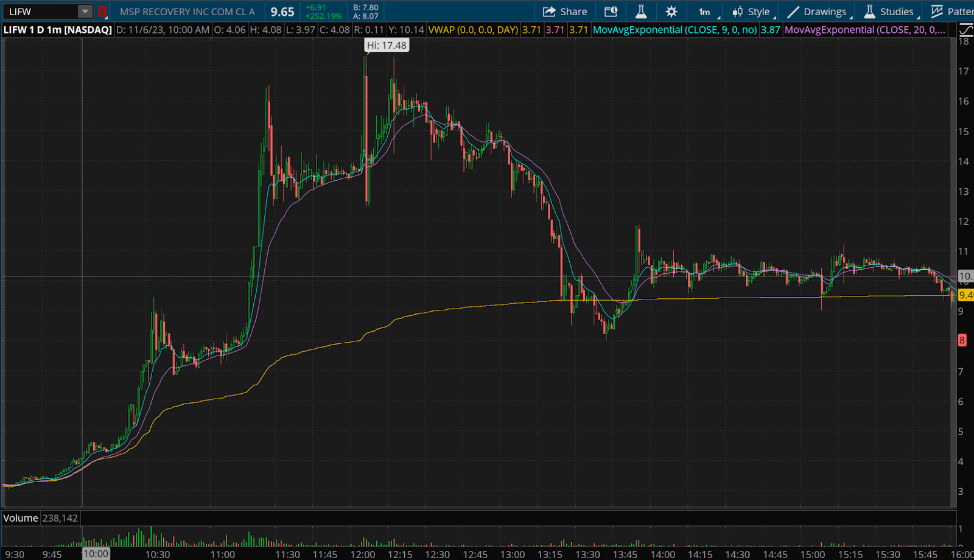Open the Style dropdown menu
Image resolution: width=974 pixels, height=560 pixels.
(759, 12)
